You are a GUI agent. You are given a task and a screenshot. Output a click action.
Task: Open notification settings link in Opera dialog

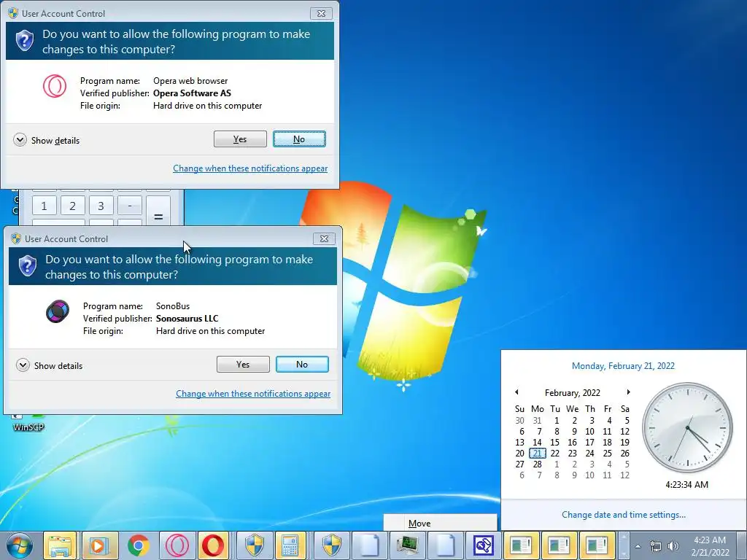[250, 168]
